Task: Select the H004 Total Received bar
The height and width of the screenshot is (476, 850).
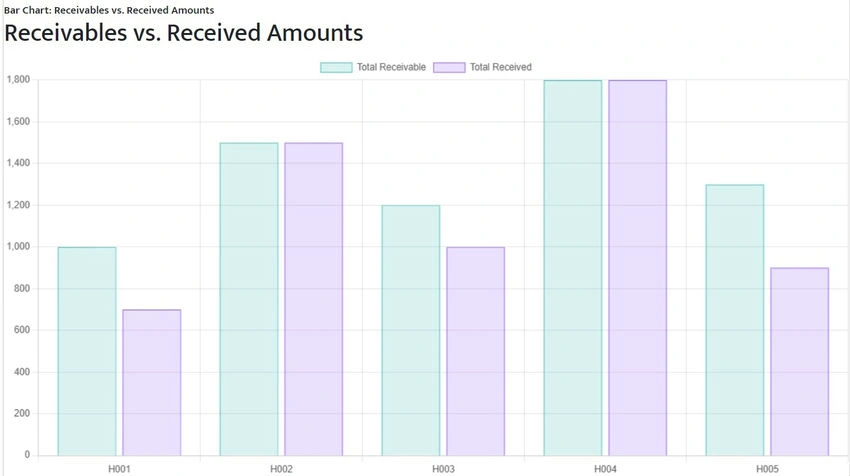Action: (x=638, y=268)
